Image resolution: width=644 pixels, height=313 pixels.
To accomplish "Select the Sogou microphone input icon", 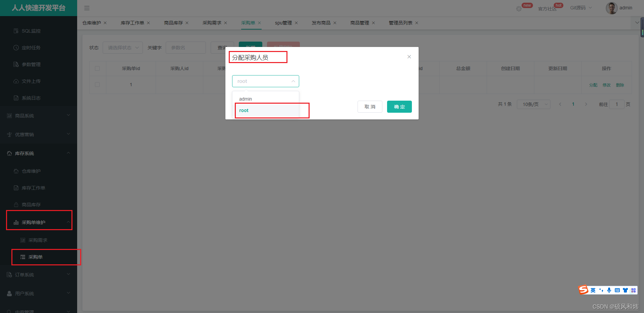I will 609,290.
